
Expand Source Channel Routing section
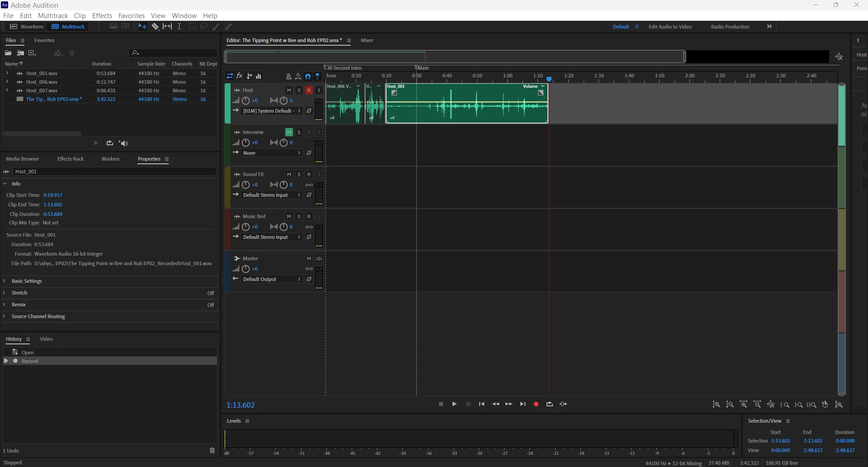coord(5,316)
